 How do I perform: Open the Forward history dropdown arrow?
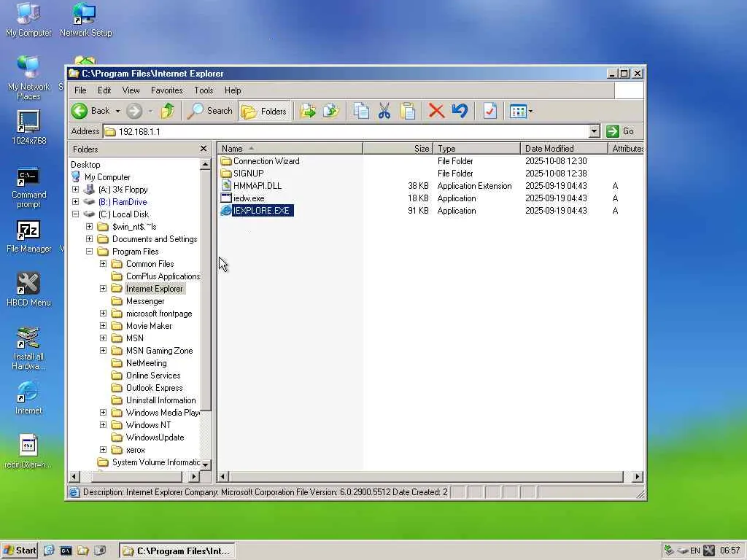(x=150, y=112)
